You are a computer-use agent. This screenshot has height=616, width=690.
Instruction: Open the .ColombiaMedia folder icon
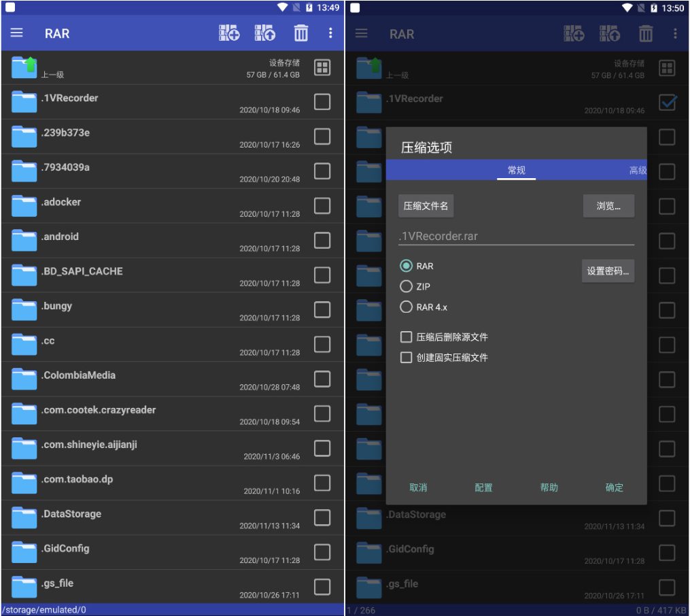click(x=24, y=379)
